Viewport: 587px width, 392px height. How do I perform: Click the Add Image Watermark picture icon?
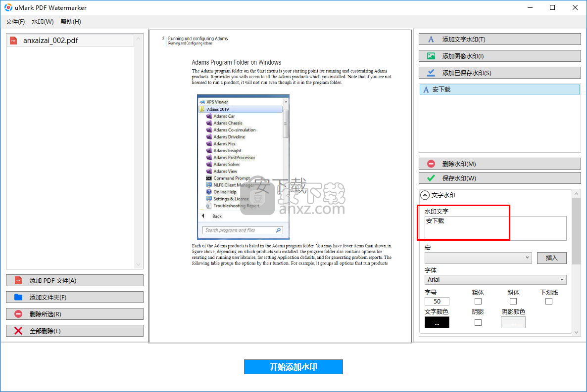pyautogui.click(x=431, y=56)
